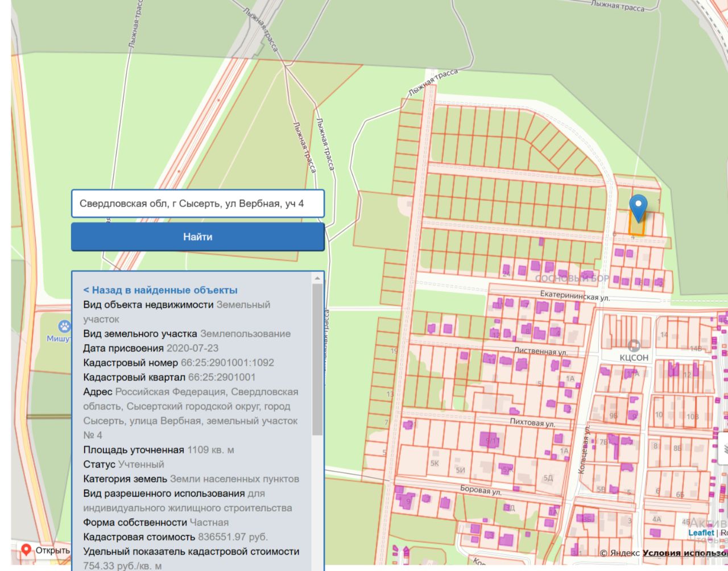Click the Боровая ул. street label
The image size is (728, 571).
(481, 490)
